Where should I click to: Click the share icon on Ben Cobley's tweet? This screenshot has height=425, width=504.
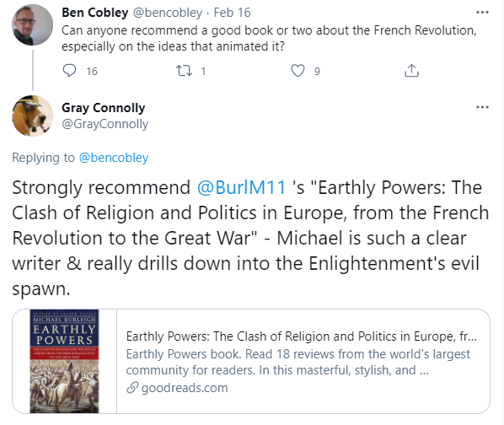(x=411, y=71)
